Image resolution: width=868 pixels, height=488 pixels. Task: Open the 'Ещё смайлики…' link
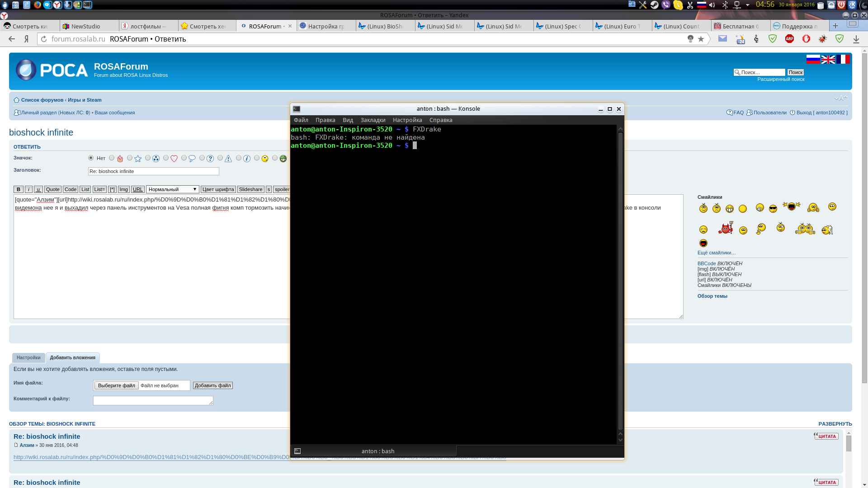point(716,253)
